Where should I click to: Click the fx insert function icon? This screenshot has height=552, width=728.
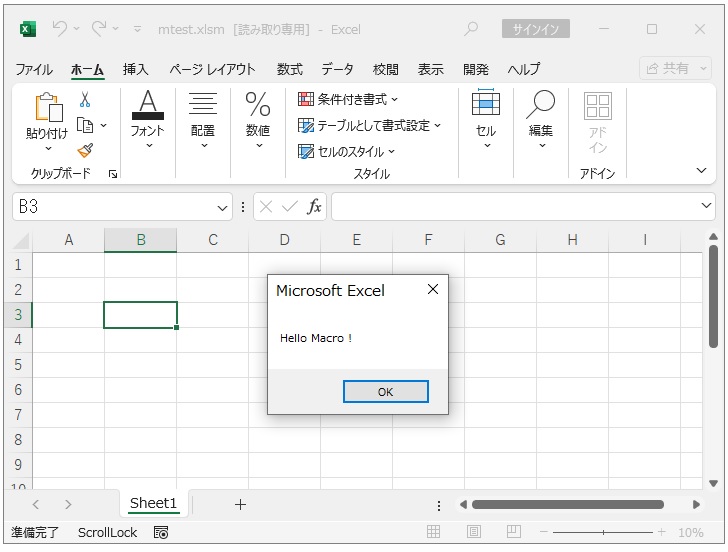(x=314, y=206)
